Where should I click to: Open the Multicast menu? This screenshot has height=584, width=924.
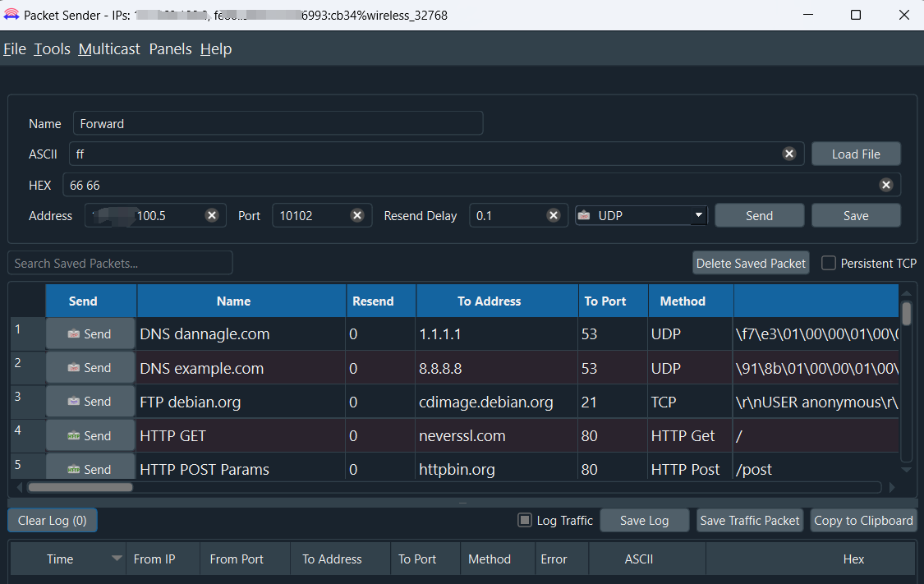tap(109, 49)
